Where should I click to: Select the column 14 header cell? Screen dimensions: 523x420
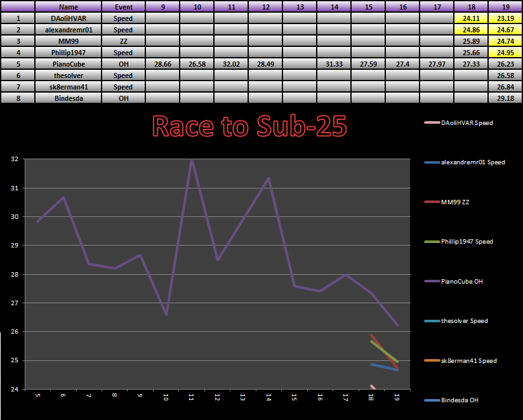pos(334,7)
